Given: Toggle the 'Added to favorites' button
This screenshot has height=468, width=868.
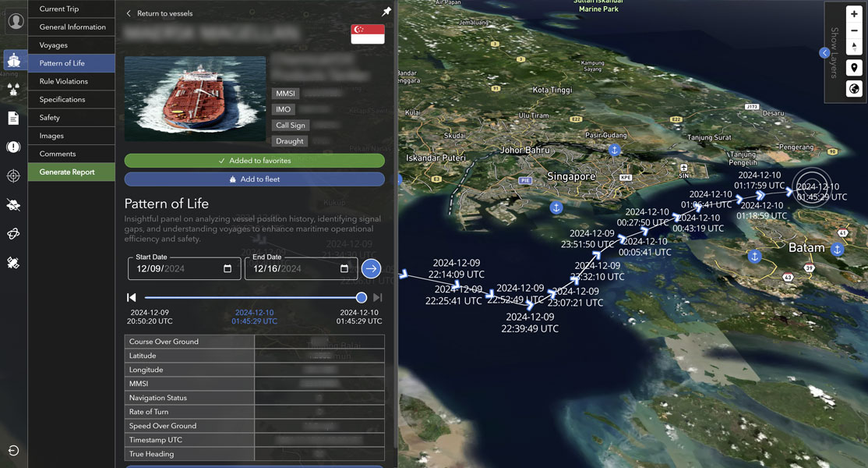Looking at the screenshot, I should point(254,161).
